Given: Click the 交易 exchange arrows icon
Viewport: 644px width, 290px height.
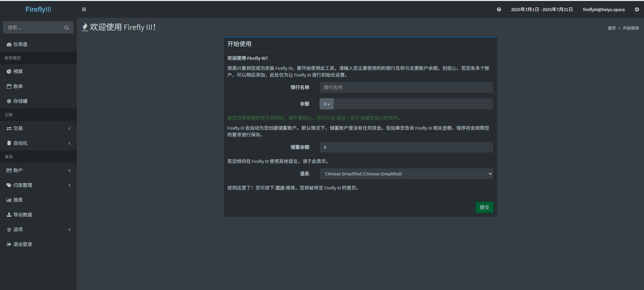Looking at the screenshot, I should coord(9,128).
